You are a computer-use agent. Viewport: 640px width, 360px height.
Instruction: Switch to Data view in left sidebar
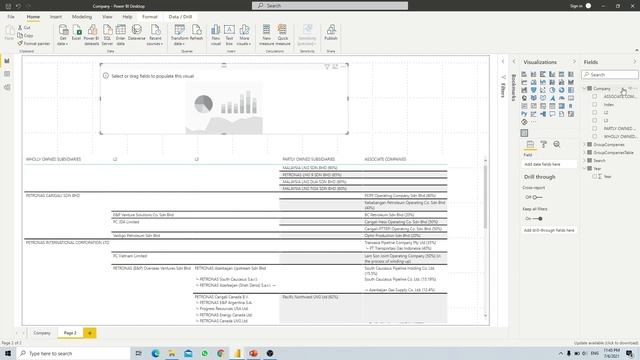click(x=7, y=74)
